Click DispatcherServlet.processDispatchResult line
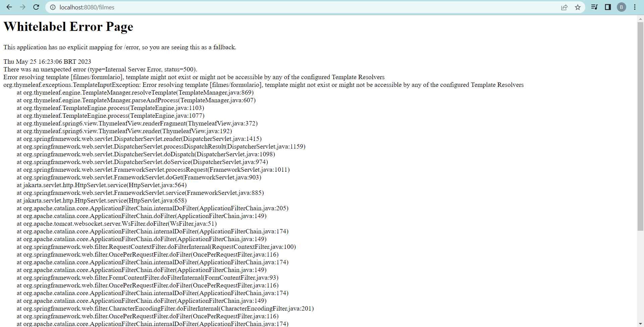 pos(161,147)
